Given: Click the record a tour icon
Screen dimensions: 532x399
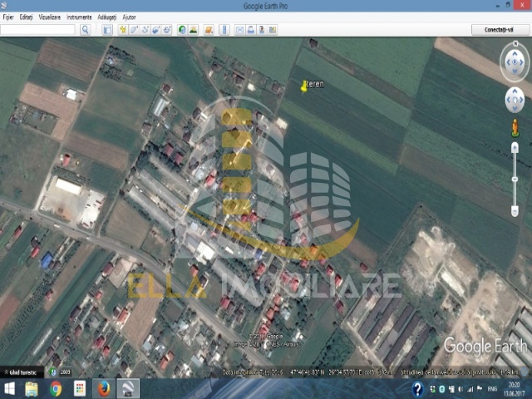Looking at the screenshot, I should [x=166, y=30].
